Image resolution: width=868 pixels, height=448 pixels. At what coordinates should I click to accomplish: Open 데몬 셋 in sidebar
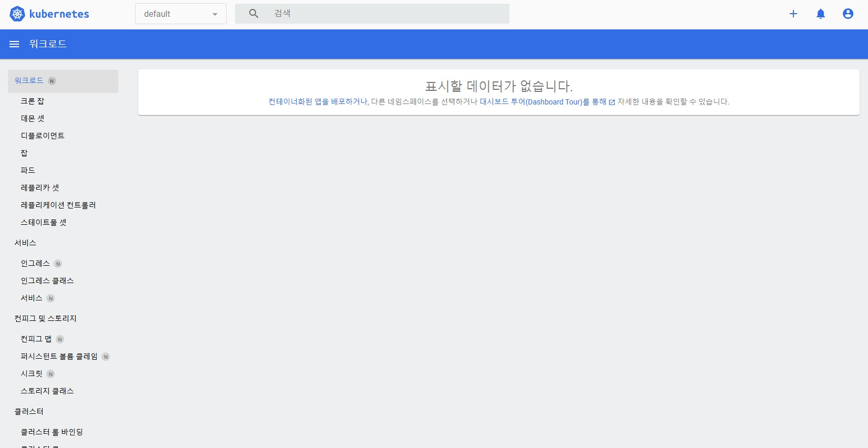(x=33, y=118)
